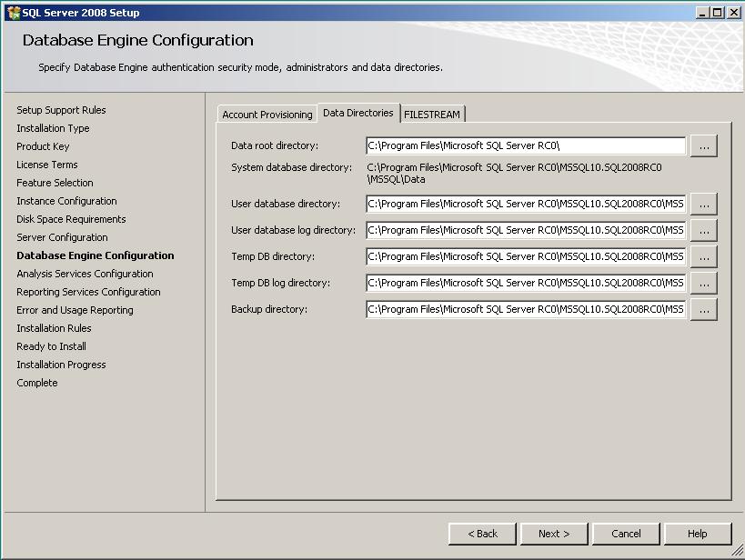
Task: Select Complete step in sidebar
Action: coord(37,383)
